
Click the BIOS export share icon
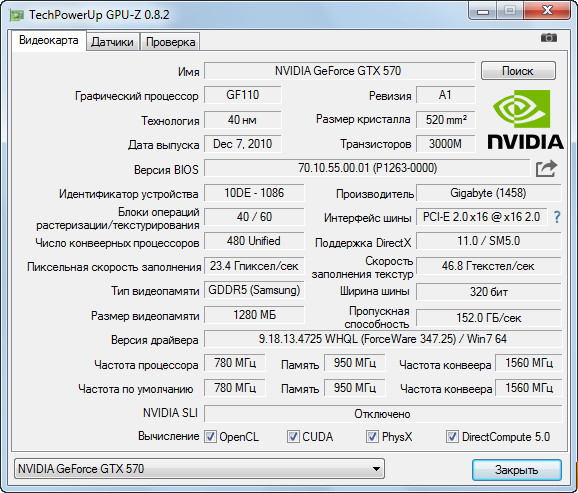tap(546, 169)
